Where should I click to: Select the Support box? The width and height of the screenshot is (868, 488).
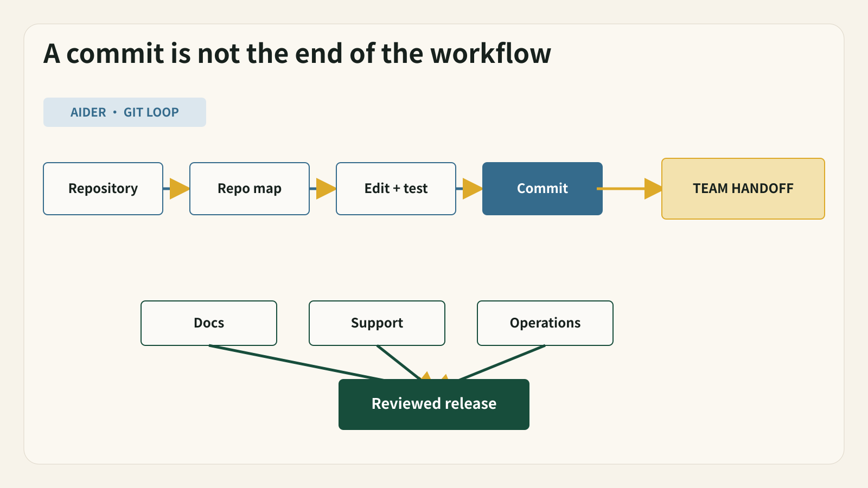pos(377,323)
